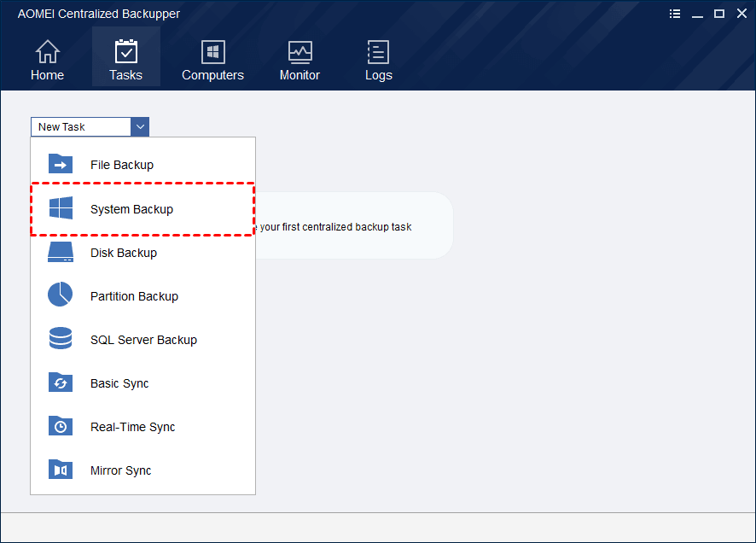Open the Home house icon
The width and height of the screenshot is (756, 543).
click(x=47, y=51)
